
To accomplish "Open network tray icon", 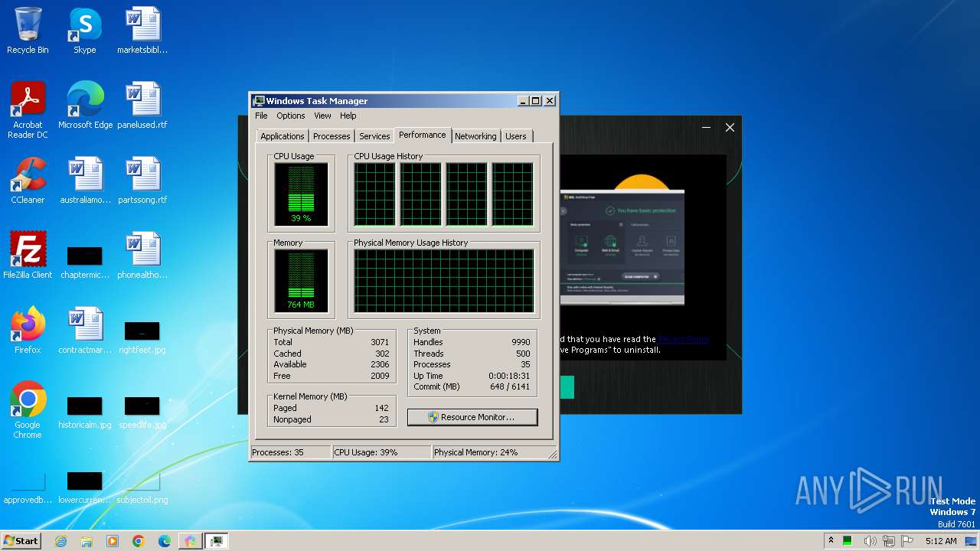I will tap(889, 541).
